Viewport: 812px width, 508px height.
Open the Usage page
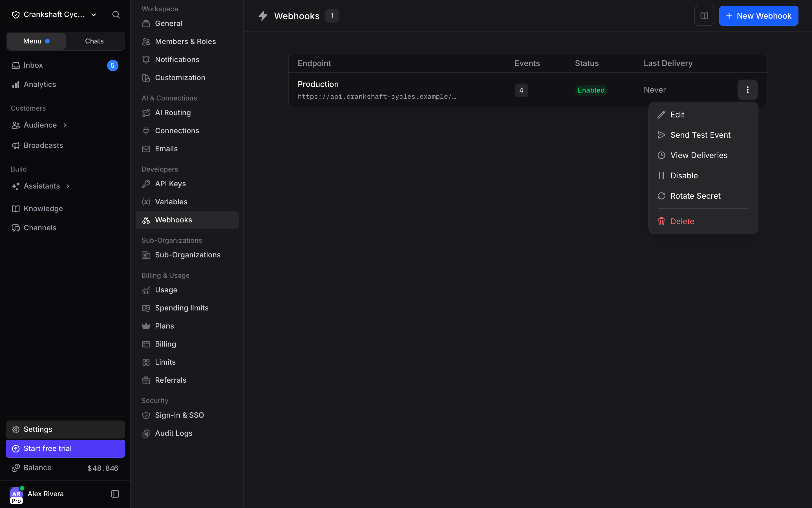187,290
